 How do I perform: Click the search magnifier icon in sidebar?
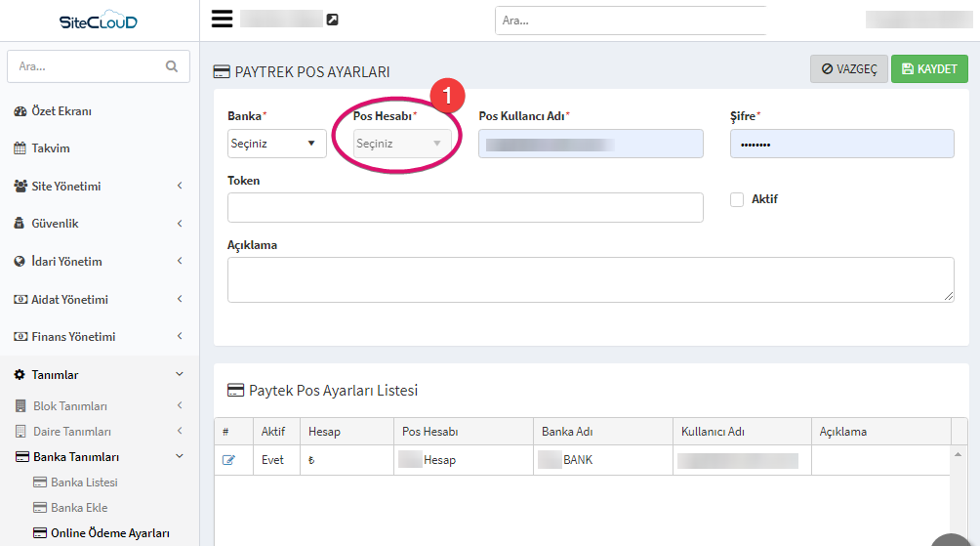(x=172, y=66)
